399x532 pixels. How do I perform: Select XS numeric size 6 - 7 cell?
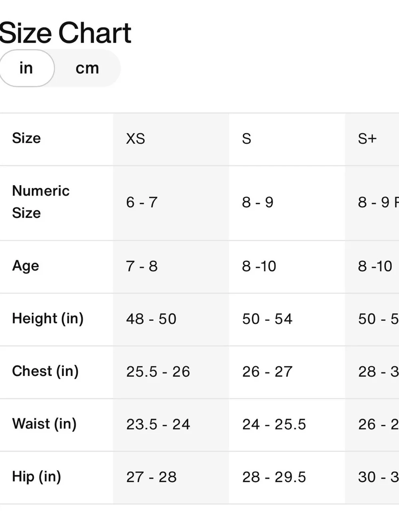click(x=142, y=202)
